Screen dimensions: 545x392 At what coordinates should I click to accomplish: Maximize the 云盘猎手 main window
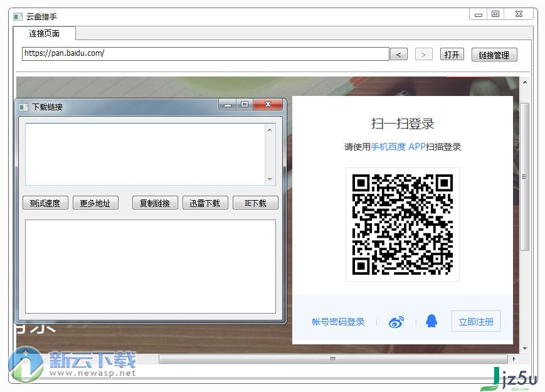coord(495,14)
